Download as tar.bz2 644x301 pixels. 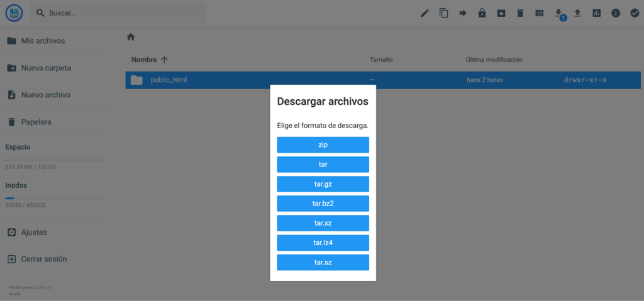323,204
